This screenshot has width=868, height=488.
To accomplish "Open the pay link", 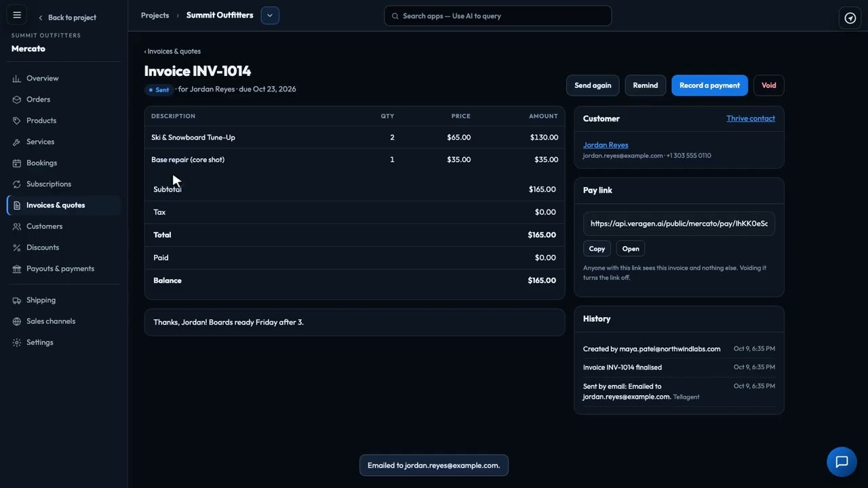I will click(631, 249).
